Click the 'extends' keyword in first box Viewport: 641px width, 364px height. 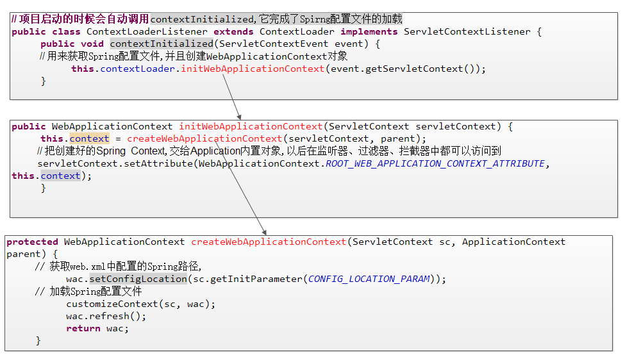pyautogui.click(x=233, y=31)
